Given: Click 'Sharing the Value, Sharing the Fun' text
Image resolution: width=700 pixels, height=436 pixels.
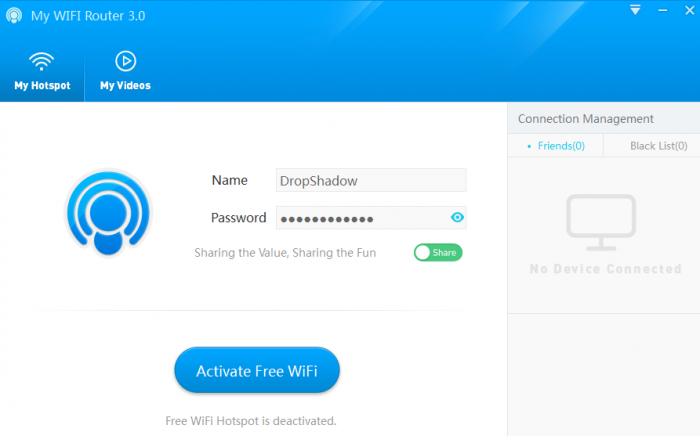Looking at the screenshot, I should (x=285, y=253).
